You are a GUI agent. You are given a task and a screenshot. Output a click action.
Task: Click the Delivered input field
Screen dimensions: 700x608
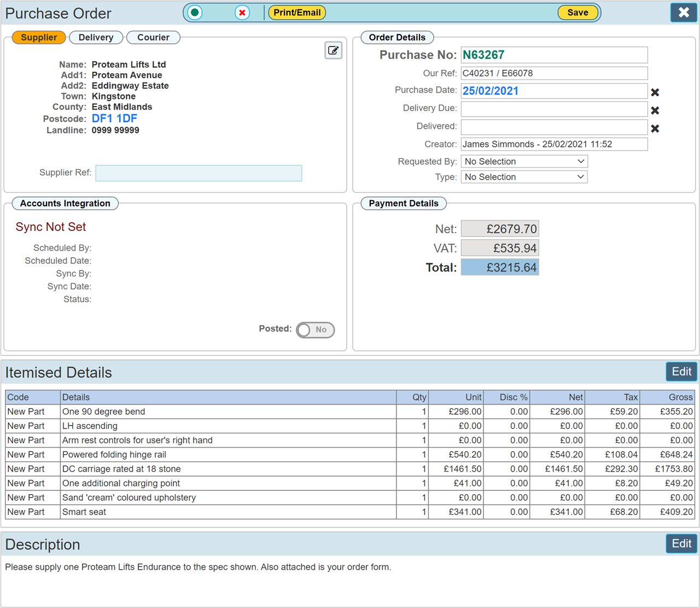point(554,127)
